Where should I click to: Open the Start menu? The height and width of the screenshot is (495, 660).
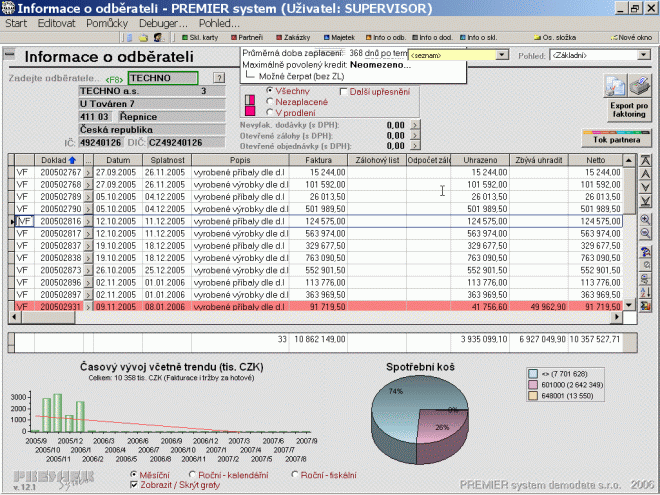pos(16,24)
